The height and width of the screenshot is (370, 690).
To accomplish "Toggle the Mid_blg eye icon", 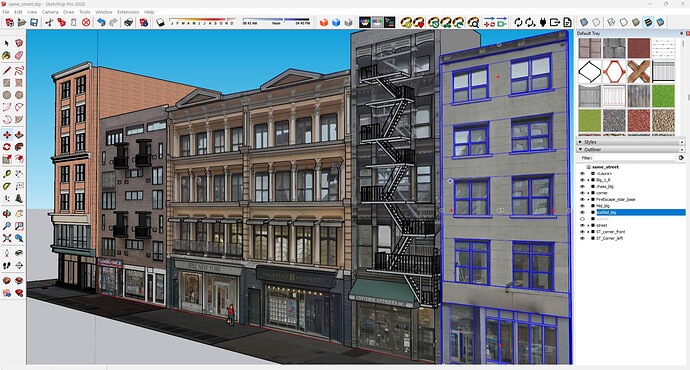I will [582, 206].
